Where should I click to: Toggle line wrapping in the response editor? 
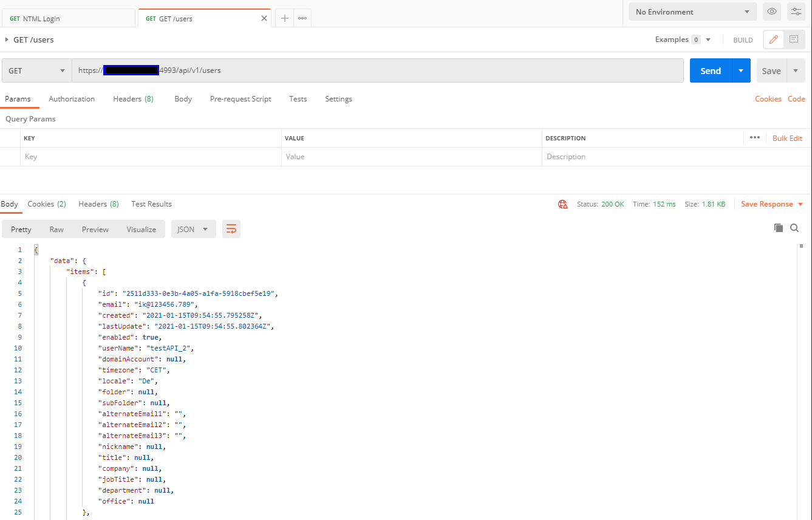click(231, 229)
